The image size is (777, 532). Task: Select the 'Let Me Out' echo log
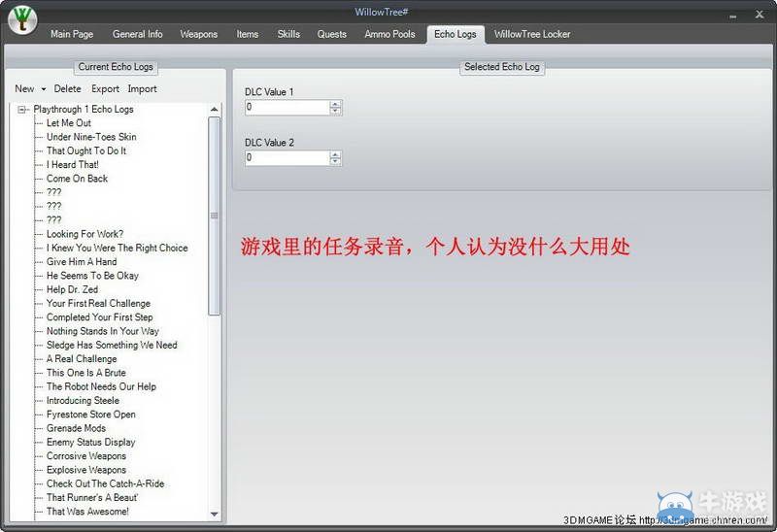69,123
